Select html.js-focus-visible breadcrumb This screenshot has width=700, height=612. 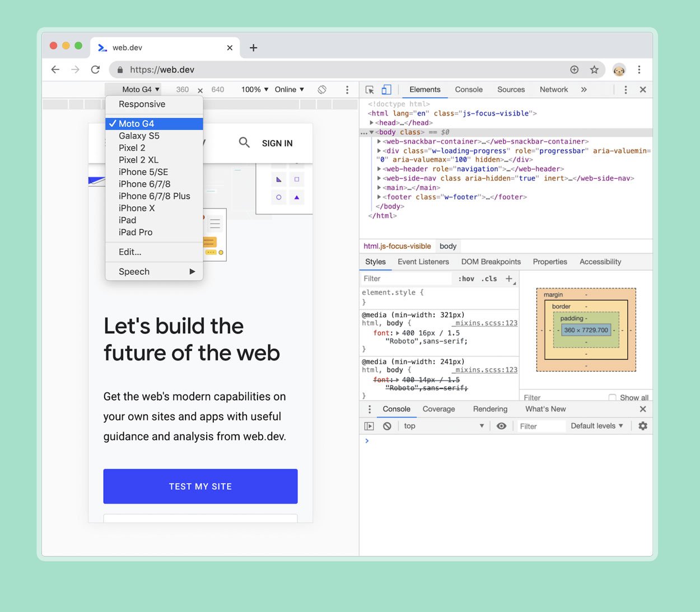pyautogui.click(x=397, y=246)
